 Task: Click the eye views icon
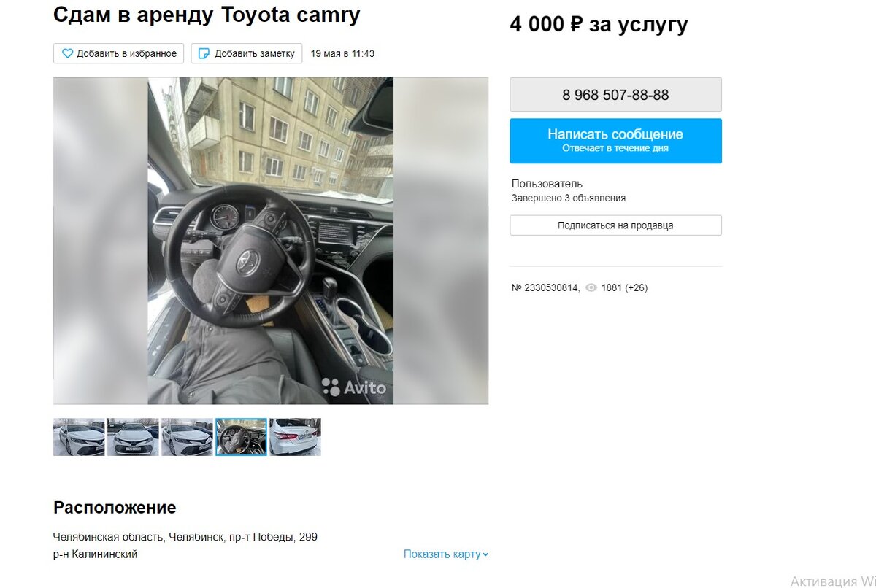[x=591, y=288]
